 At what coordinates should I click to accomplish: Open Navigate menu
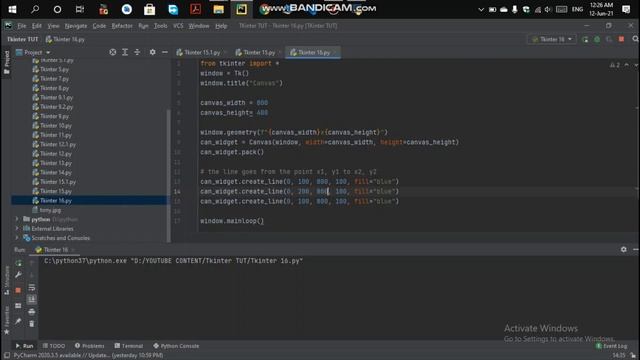76,26
